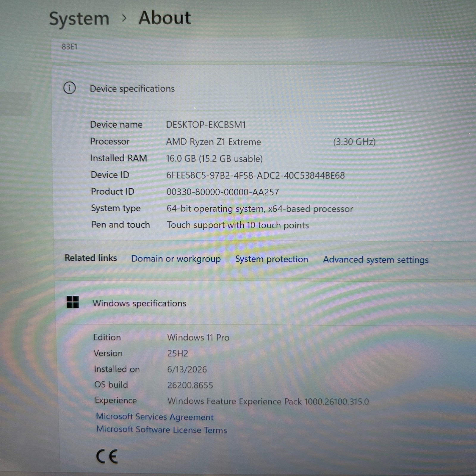Click the 64-bit operating system value
Image resolution: width=476 pixels, height=476 pixels.
[260, 209]
